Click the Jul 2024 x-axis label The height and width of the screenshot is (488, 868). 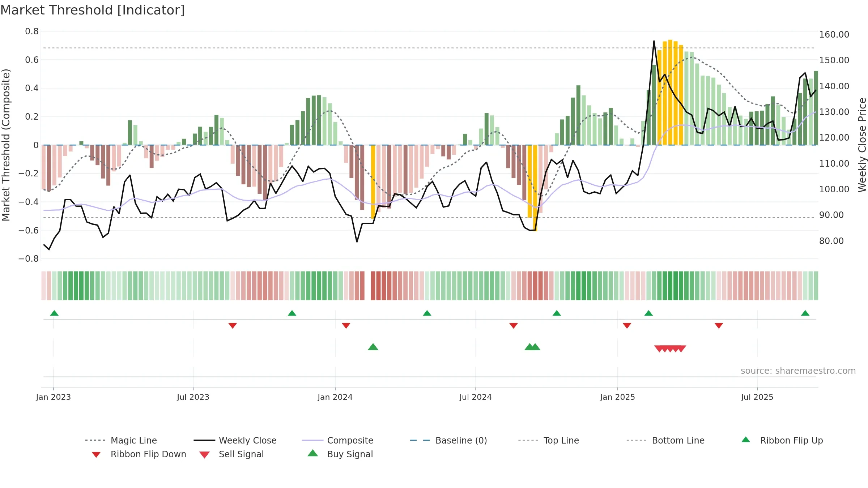pos(476,397)
